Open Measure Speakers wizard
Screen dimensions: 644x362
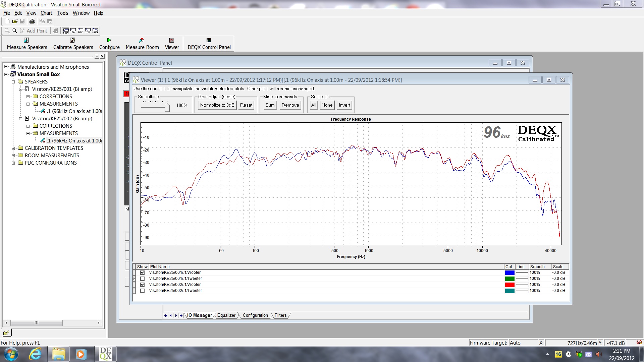tap(27, 44)
